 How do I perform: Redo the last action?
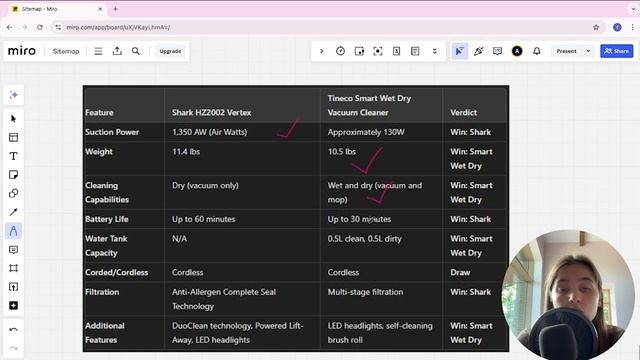pos(13,349)
